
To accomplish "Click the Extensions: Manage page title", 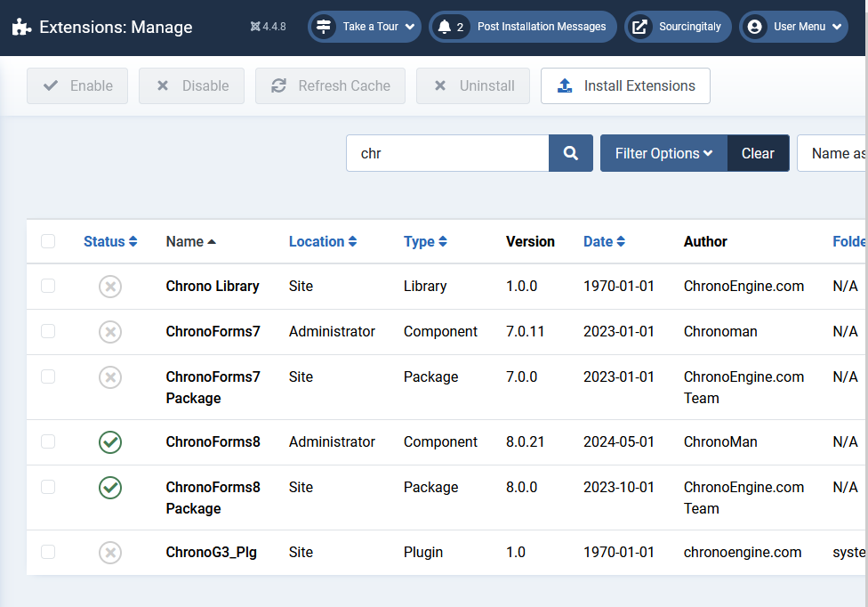I will click(x=116, y=27).
